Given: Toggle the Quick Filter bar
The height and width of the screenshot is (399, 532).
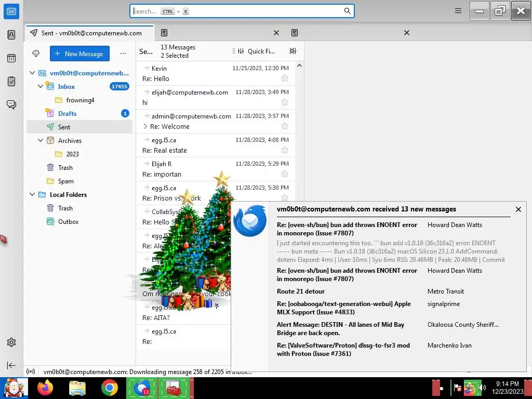Looking at the screenshot, I should pyautogui.click(x=257, y=51).
